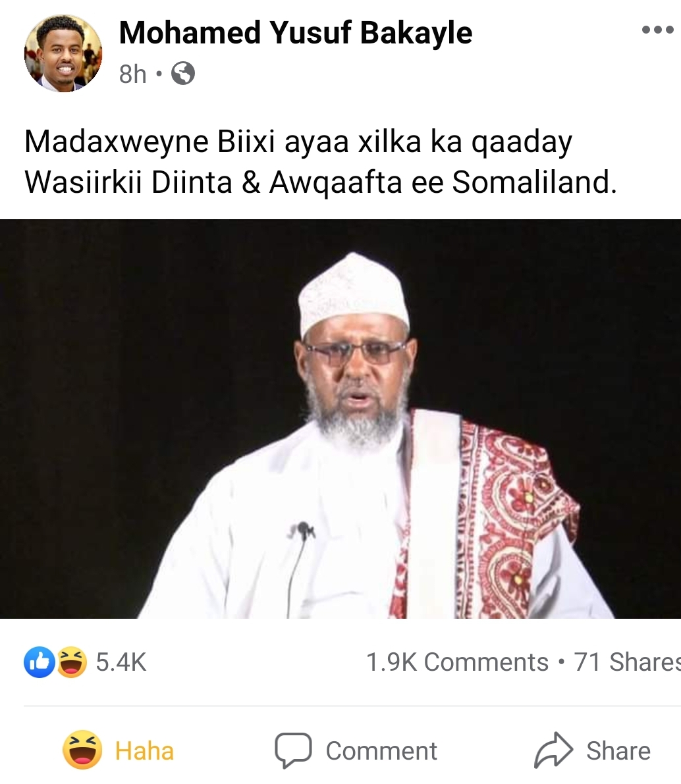Click the globe public audience icon
The height and width of the screenshot is (784, 681).
(x=183, y=74)
